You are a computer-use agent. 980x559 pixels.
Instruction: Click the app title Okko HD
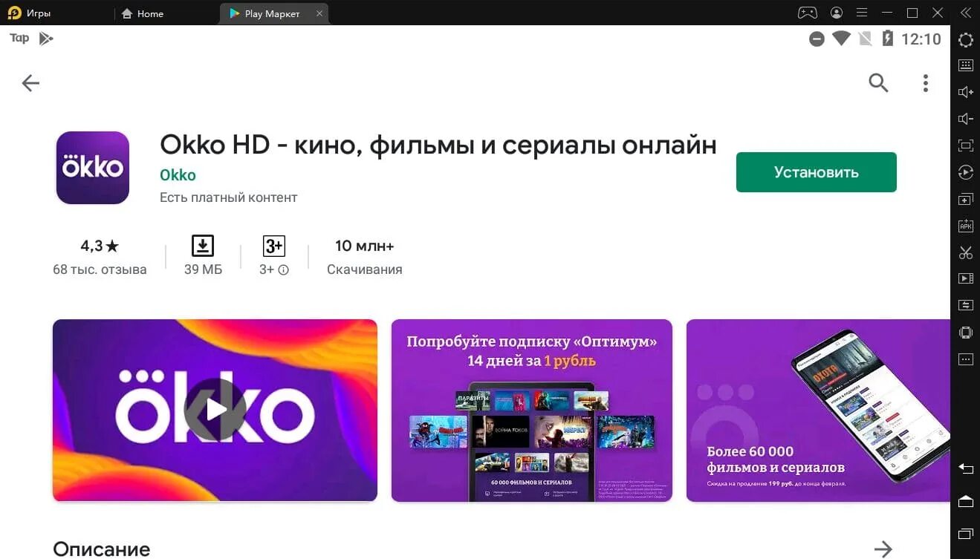click(438, 144)
